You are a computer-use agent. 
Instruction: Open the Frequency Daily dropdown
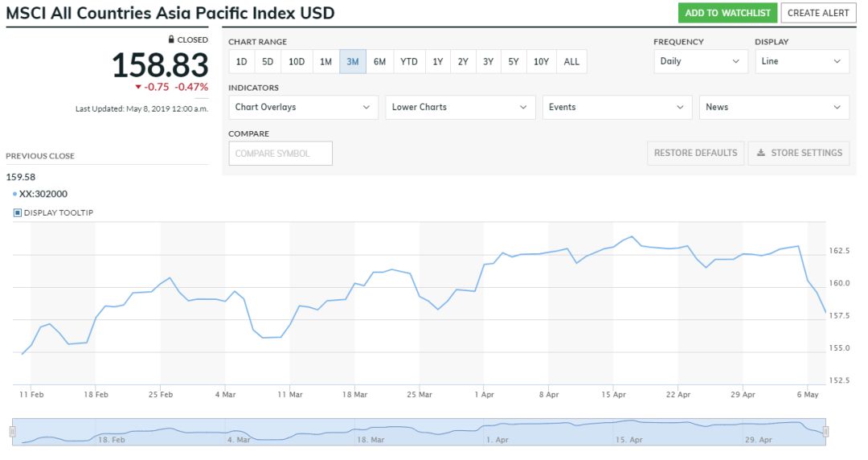click(x=700, y=61)
